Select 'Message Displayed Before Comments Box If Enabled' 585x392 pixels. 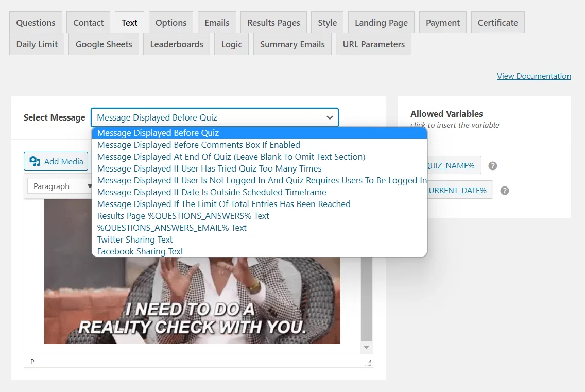(x=198, y=145)
